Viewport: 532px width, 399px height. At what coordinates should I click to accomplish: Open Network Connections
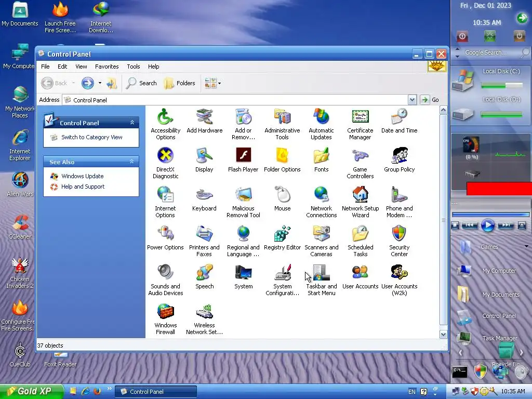pyautogui.click(x=321, y=202)
